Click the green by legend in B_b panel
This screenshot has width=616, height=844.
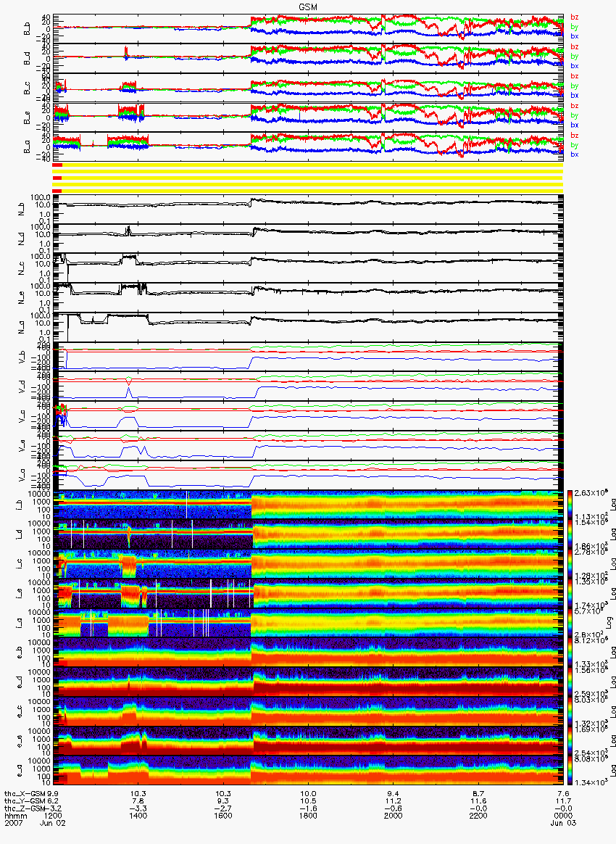coord(574,26)
